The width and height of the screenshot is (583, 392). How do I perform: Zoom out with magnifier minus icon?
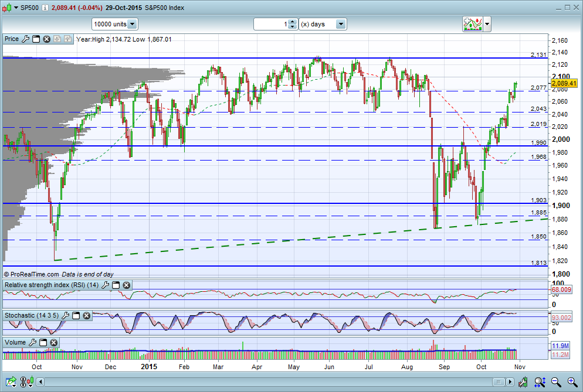(x=556, y=381)
